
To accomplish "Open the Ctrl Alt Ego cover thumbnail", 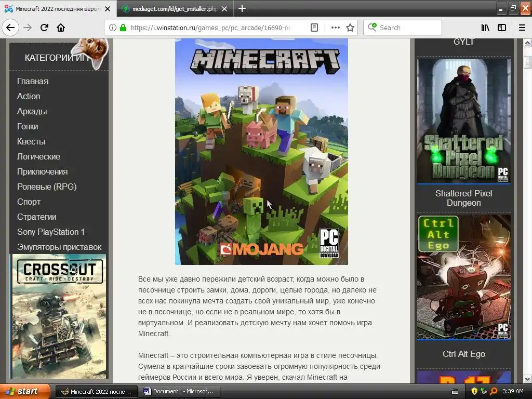I will coord(463,277).
